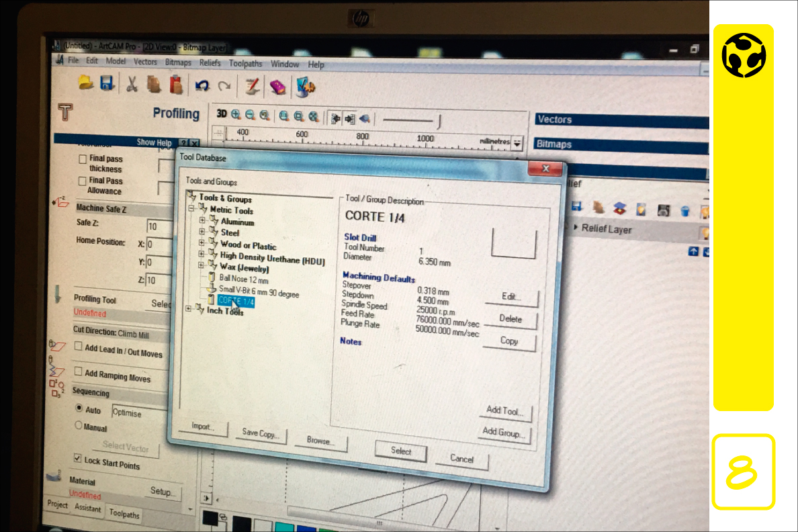Pick teal color swatch in palette
This screenshot has width=798, height=532.
tap(284, 527)
